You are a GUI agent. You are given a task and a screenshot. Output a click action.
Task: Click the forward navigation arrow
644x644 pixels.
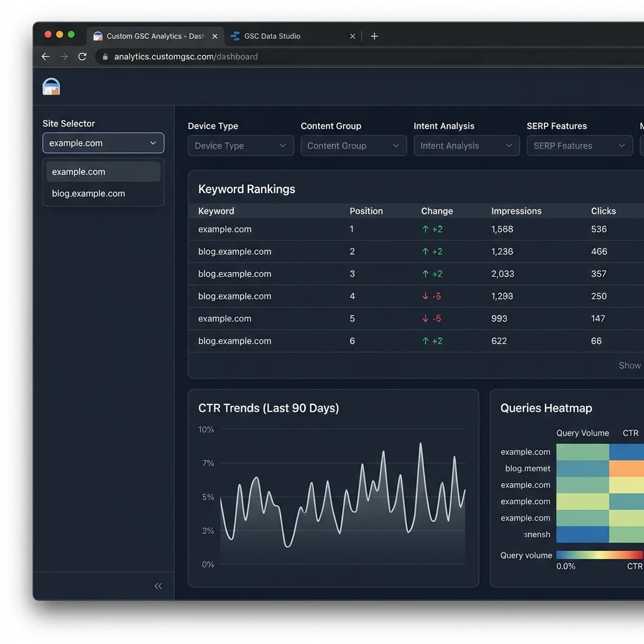64,57
